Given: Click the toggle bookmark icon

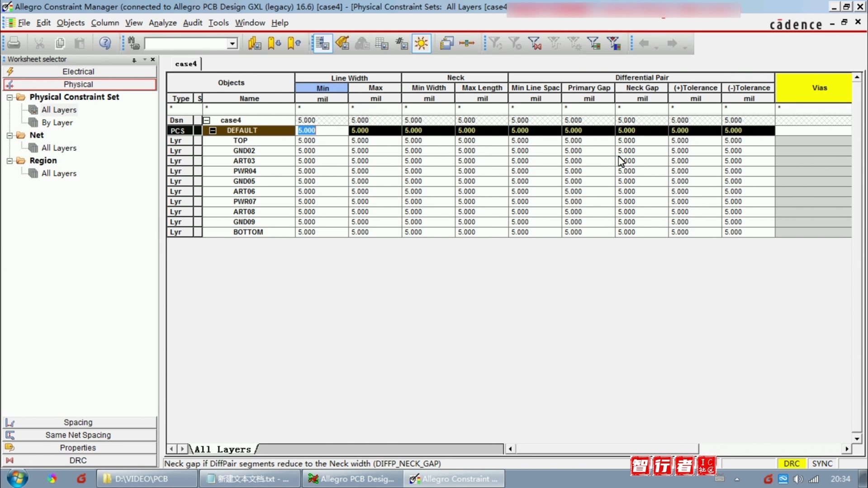Looking at the screenshot, I should coord(255,43).
